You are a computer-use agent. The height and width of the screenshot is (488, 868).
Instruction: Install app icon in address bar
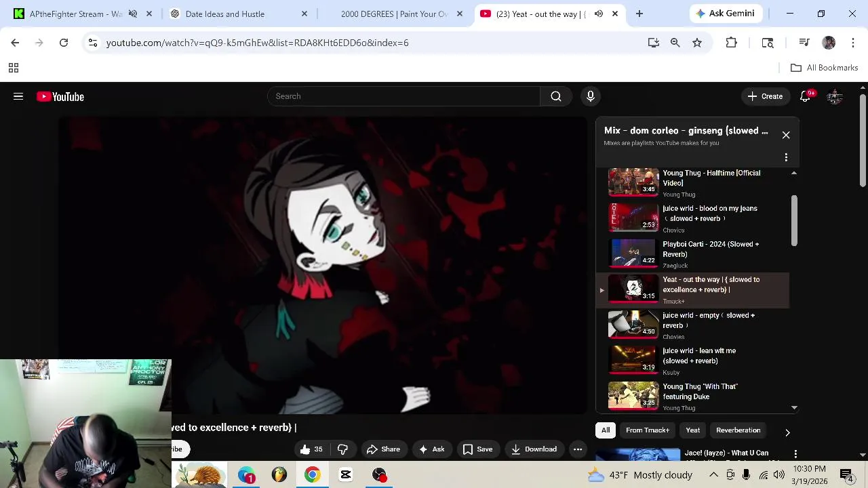[x=654, y=43]
